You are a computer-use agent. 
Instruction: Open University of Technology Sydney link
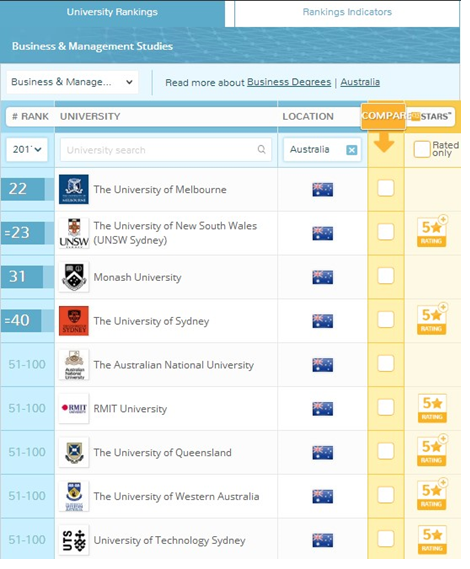(169, 540)
